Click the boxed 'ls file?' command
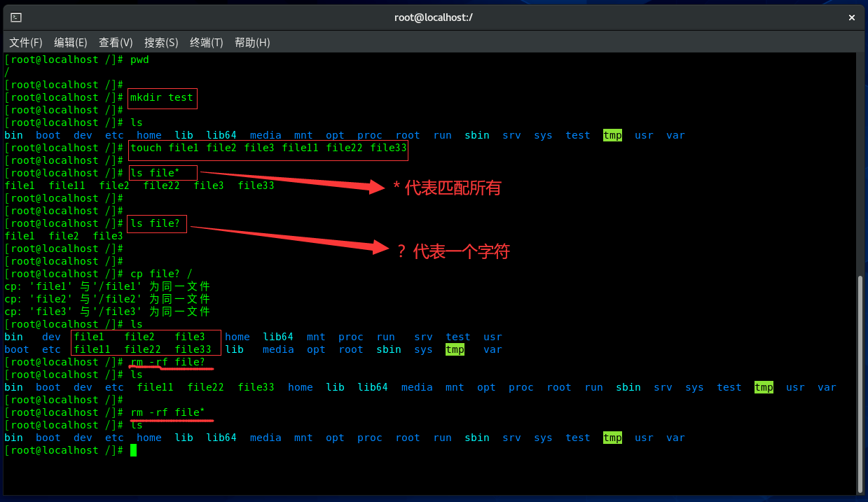 (157, 224)
